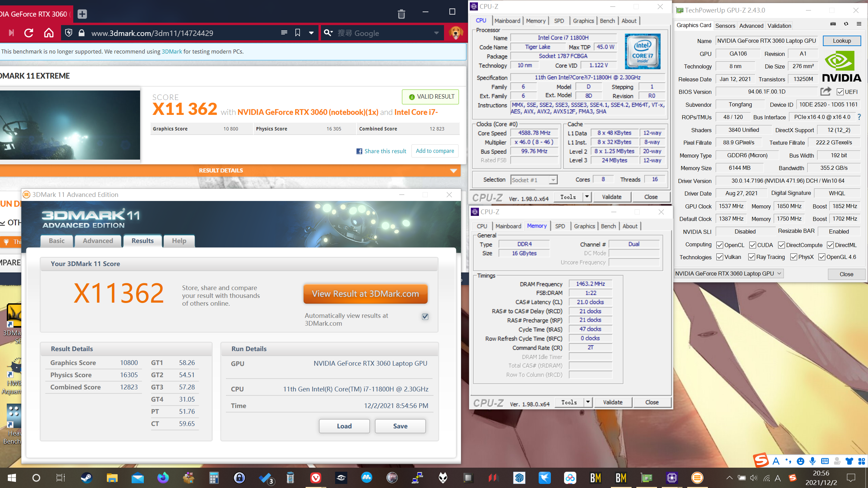Open File Explorer from taskbar
The image size is (868, 488).
[112, 478]
